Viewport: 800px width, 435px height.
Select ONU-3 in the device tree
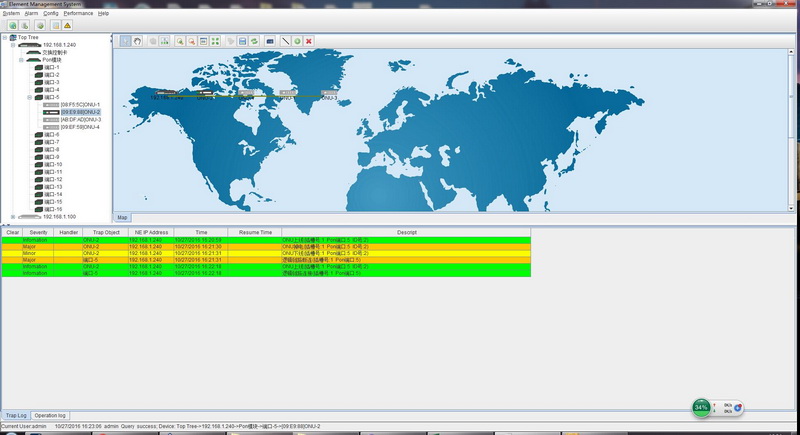coord(80,119)
